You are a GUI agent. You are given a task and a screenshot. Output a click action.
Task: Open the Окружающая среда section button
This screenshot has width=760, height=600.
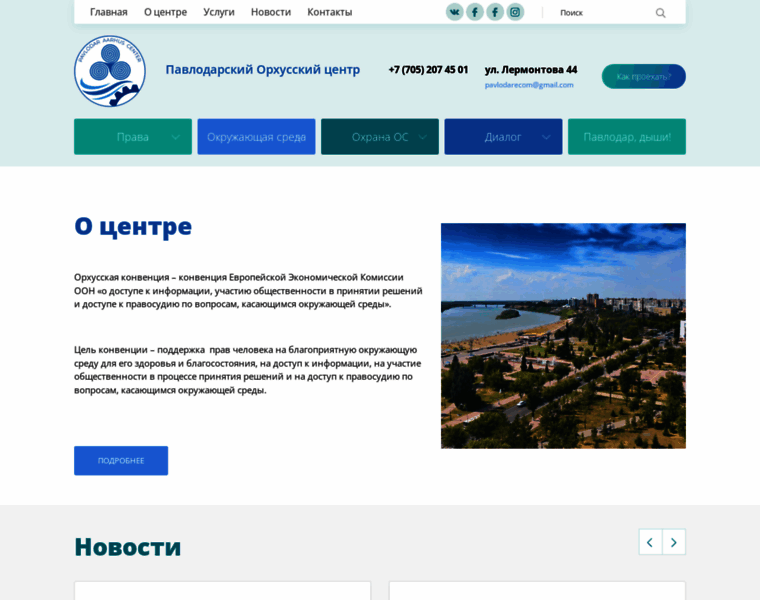point(256,137)
